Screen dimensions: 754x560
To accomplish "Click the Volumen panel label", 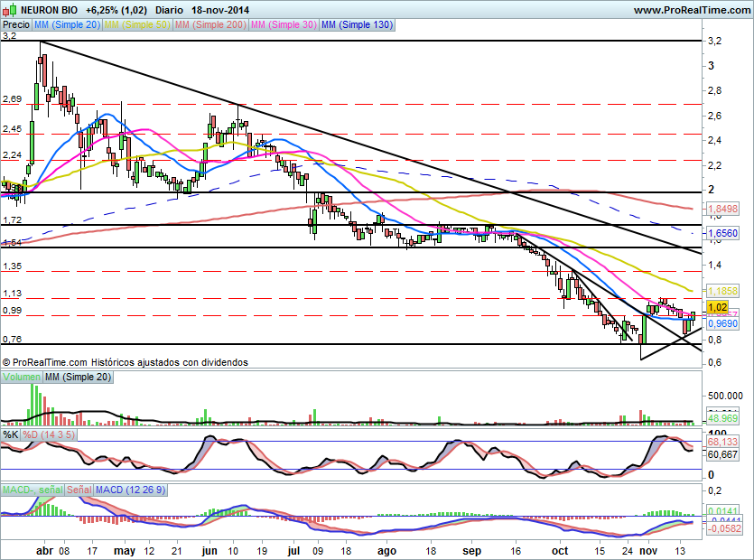I will pyautogui.click(x=22, y=375).
